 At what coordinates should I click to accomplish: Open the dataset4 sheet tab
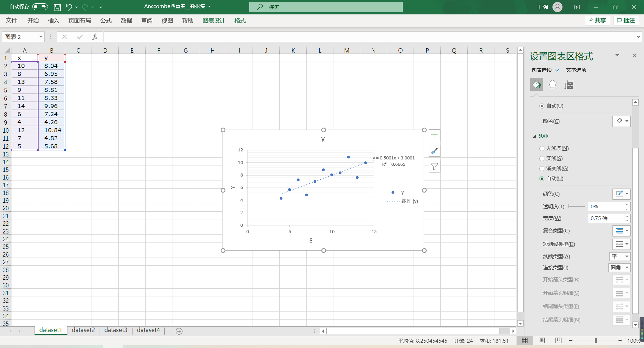(148, 330)
